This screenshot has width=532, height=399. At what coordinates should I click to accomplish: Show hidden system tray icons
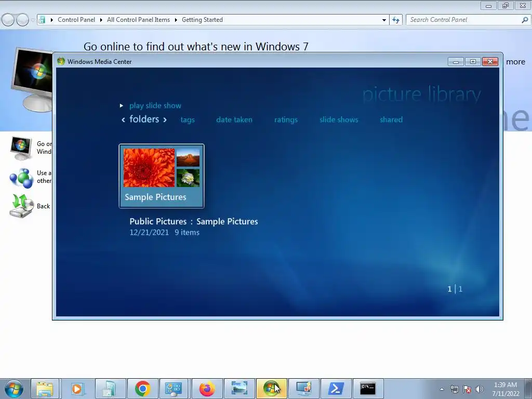click(x=442, y=389)
